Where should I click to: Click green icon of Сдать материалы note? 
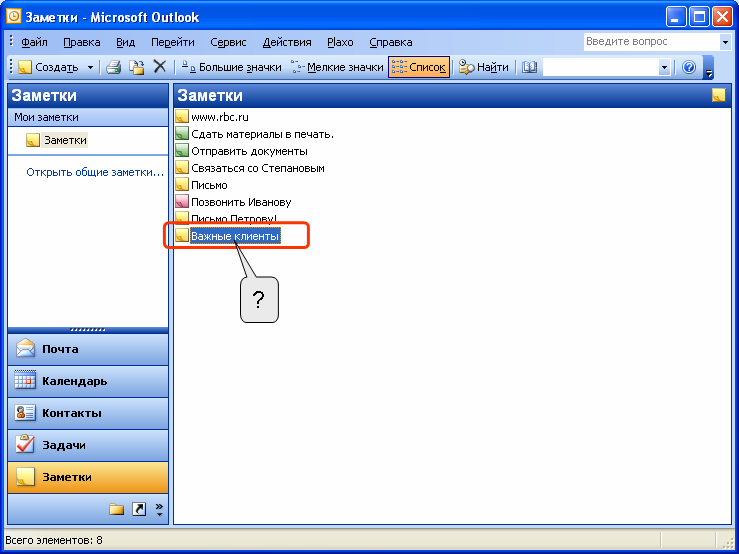click(182, 134)
